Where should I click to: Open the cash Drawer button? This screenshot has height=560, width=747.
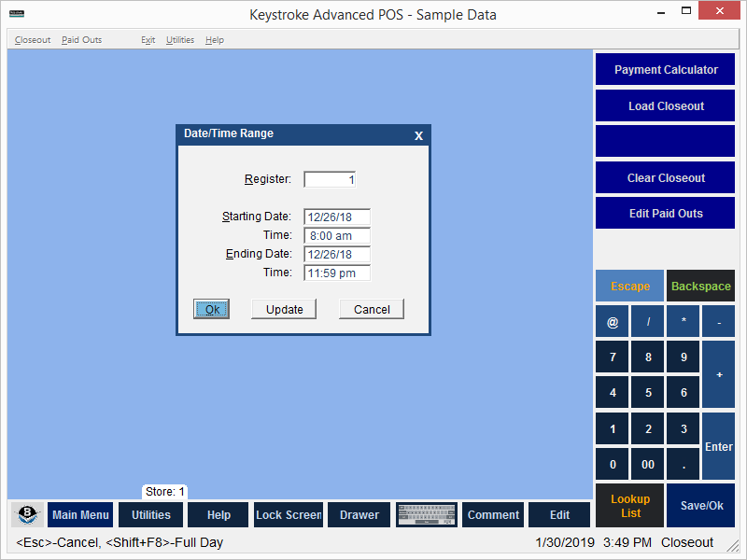coord(359,514)
